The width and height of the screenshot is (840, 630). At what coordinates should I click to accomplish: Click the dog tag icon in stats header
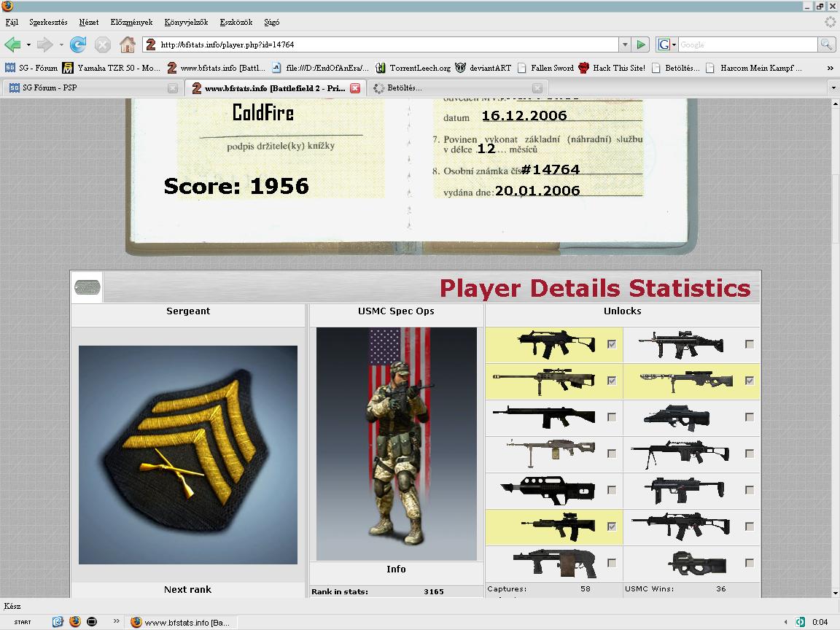coord(87,288)
